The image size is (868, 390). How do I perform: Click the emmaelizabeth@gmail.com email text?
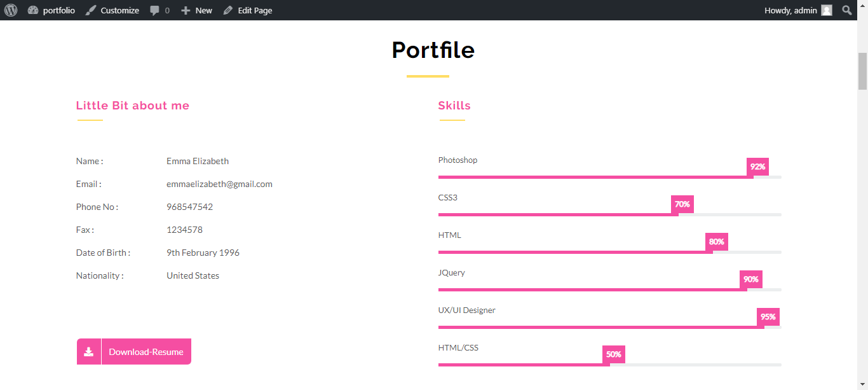(219, 184)
